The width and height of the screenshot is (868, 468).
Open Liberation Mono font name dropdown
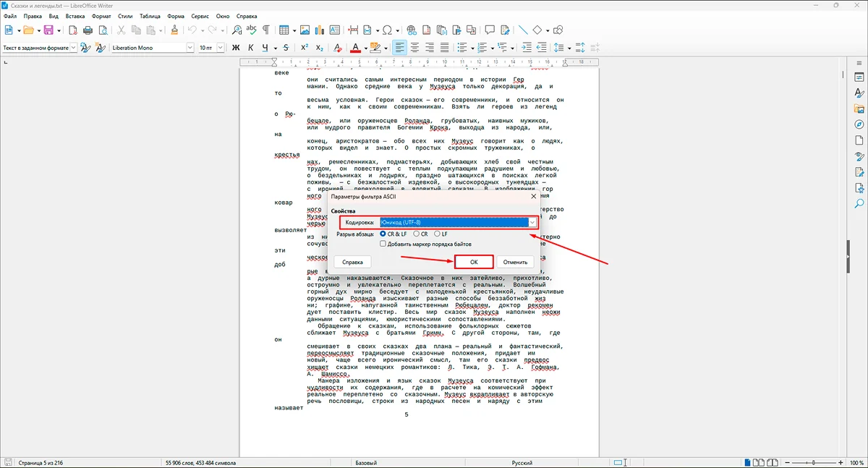pos(190,48)
